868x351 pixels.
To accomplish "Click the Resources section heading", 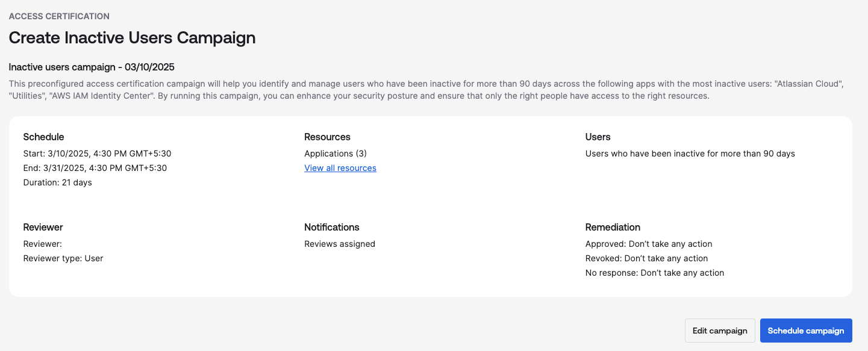I will [327, 137].
